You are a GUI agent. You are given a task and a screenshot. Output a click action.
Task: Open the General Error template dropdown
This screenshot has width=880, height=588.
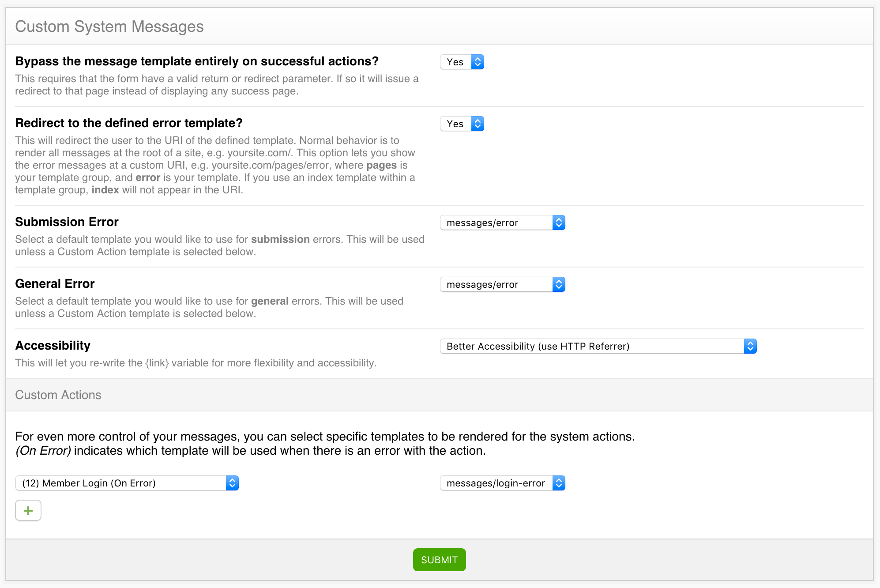point(502,285)
